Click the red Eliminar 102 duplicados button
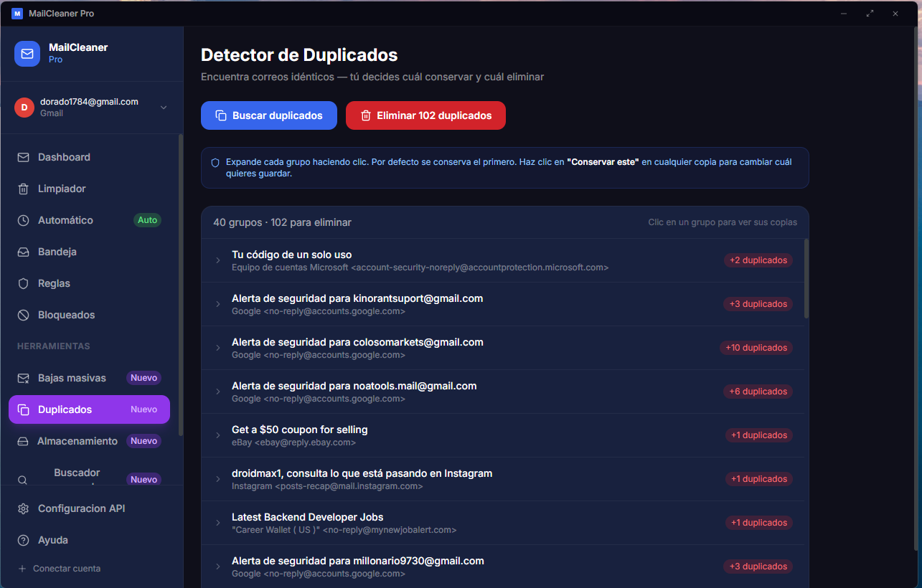This screenshot has height=588, width=922. click(425, 115)
